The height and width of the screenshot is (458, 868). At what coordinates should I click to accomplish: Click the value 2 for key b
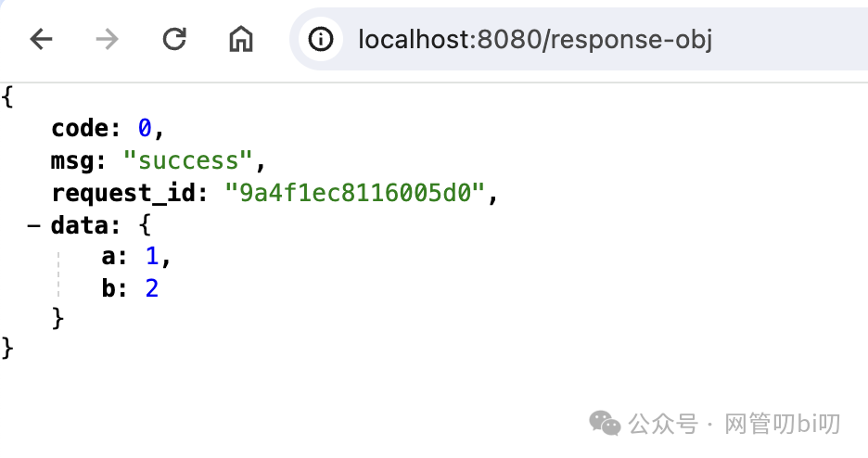(151, 288)
